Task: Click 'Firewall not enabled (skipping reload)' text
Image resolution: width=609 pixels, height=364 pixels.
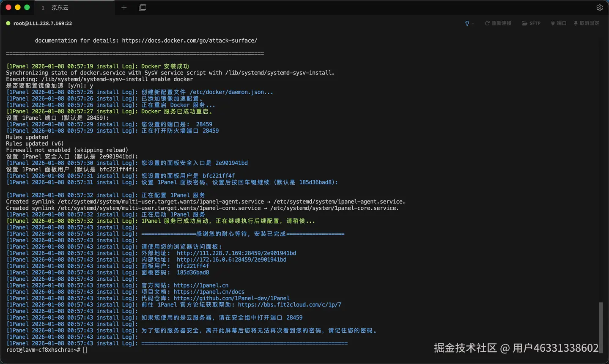Action: point(67,150)
